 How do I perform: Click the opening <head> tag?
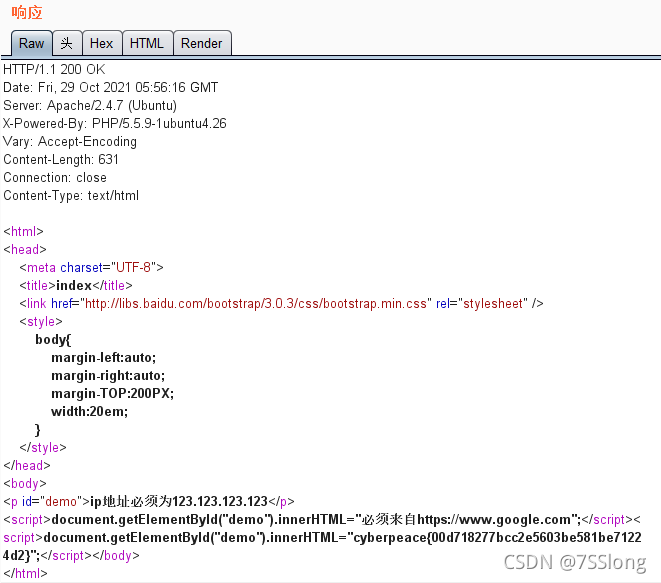[24, 250]
